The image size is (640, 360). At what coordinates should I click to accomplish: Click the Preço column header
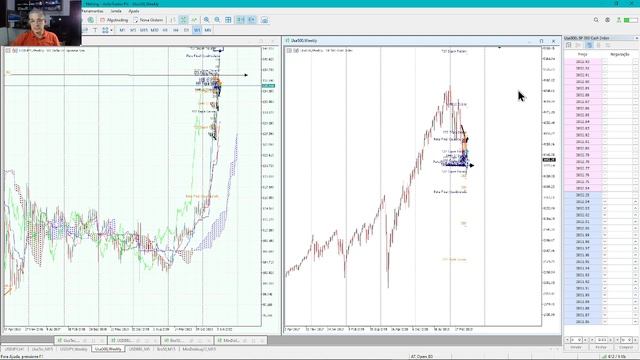click(x=582, y=54)
